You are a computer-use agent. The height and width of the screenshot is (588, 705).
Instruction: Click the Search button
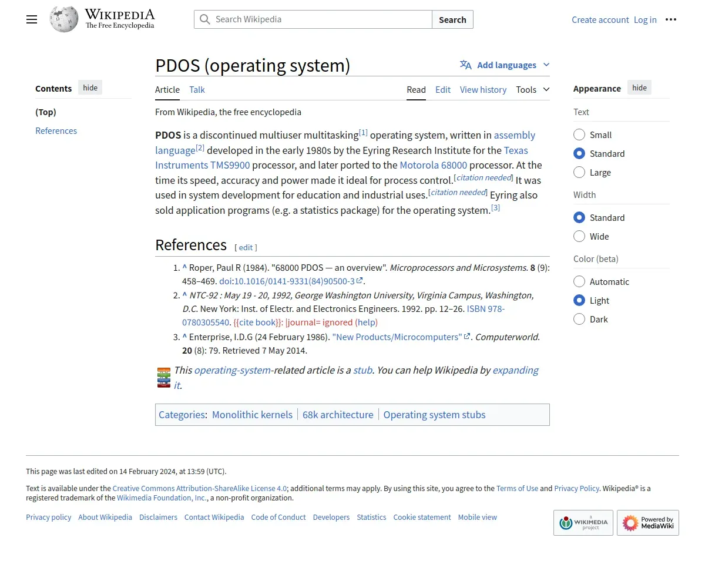tap(452, 19)
